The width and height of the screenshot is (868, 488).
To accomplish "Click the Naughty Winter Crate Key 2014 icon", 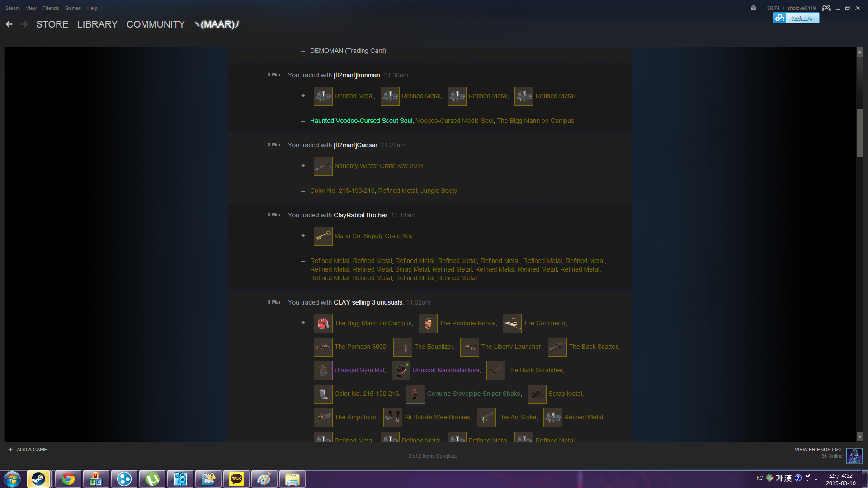I will 323,166.
